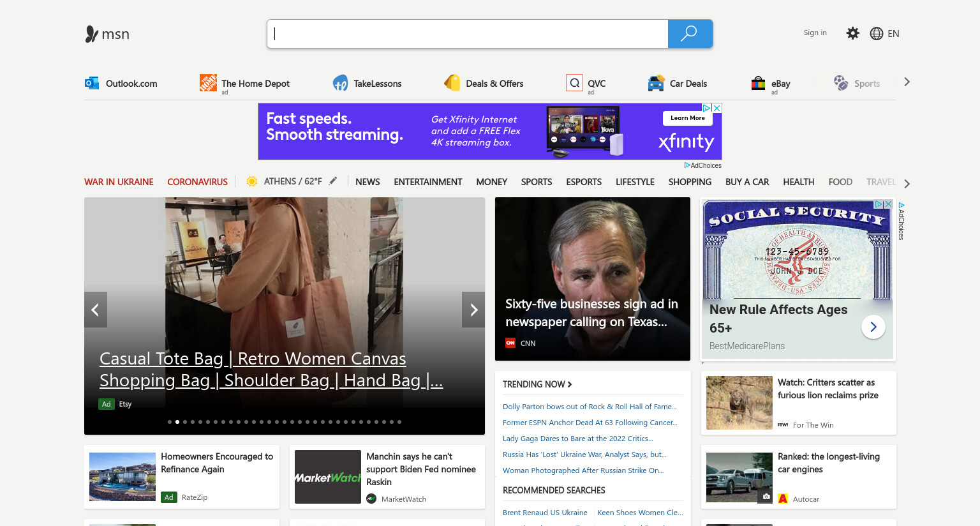Image resolution: width=980 pixels, height=526 pixels.
Task: Click the sun weather icon
Action: pyautogui.click(x=252, y=181)
